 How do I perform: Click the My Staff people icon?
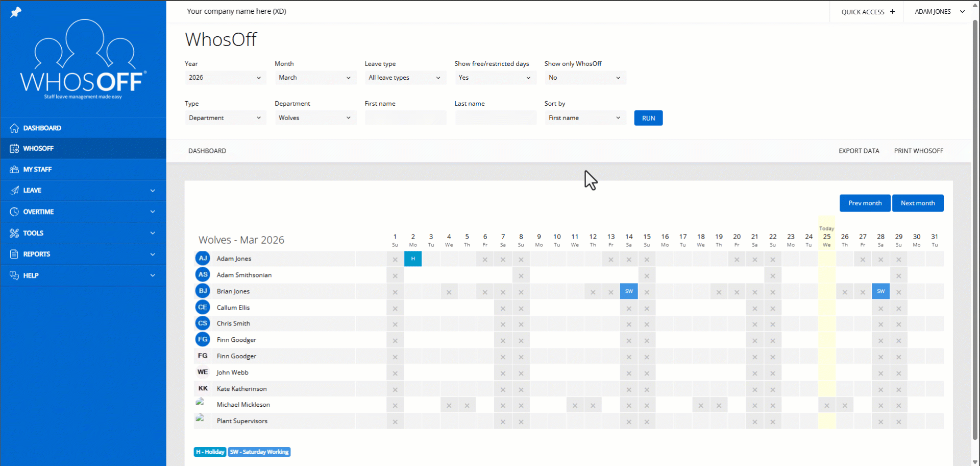pos(14,170)
